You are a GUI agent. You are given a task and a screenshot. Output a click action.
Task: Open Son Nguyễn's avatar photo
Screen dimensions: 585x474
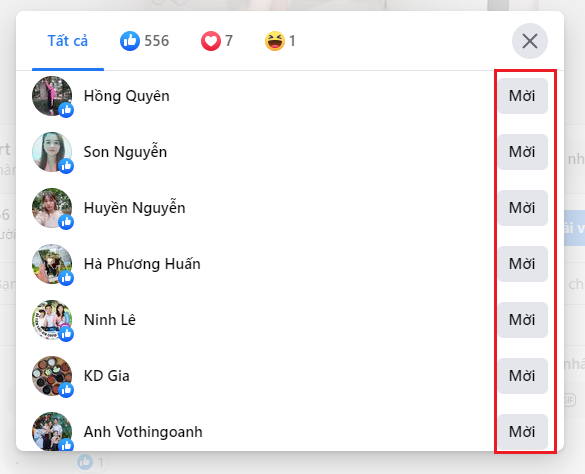(x=52, y=152)
